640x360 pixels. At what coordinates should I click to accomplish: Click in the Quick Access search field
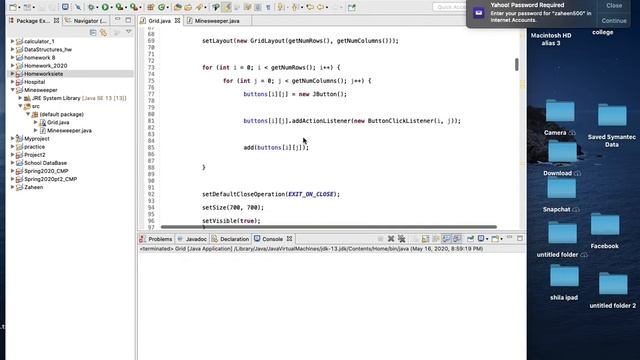[449, 7]
